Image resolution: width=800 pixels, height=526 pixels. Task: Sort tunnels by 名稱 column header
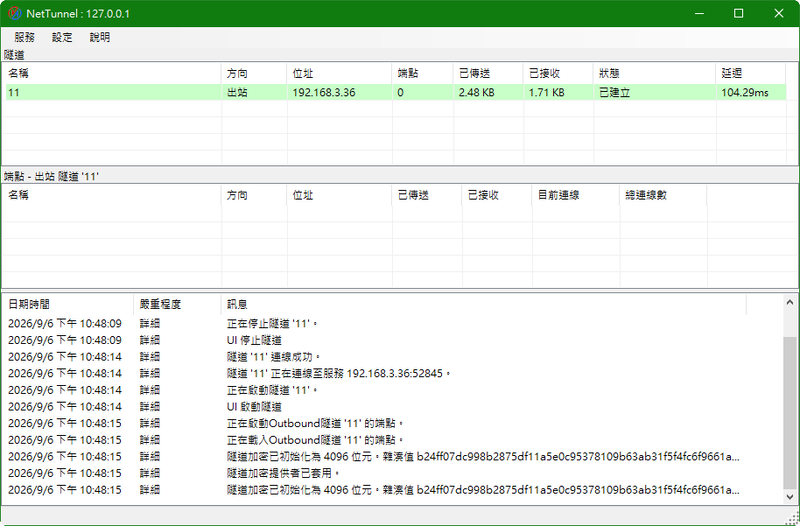pyautogui.click(x=113, y=73)
